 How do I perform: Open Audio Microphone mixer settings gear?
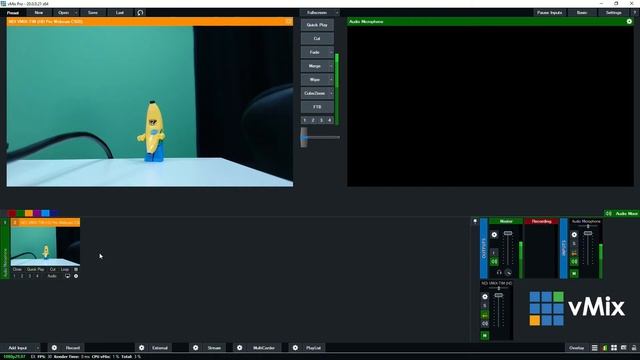574,235
